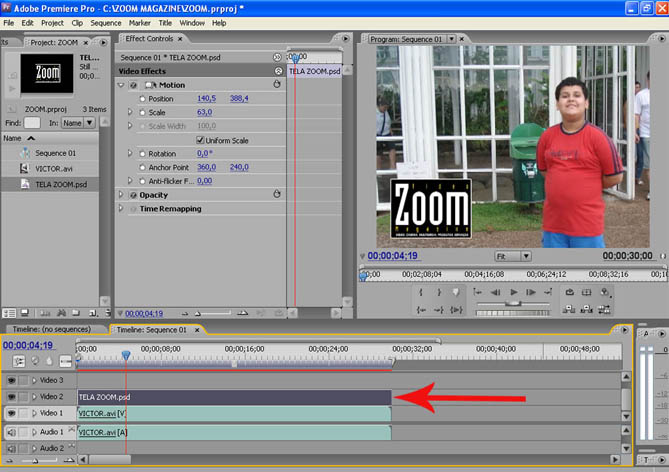Expand the Opacity effect section
The width and height of the screenshot is (669, 472).
(121, 195)
